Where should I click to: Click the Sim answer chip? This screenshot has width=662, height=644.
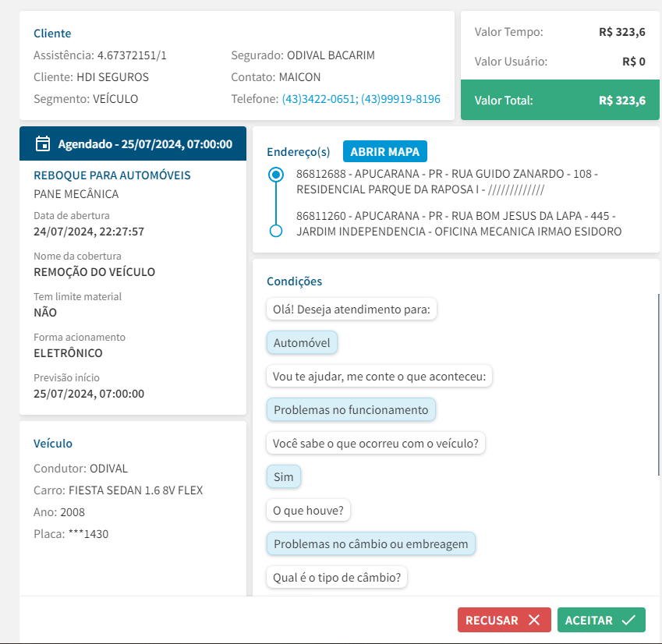pyautogui.click(x=284, y=476)
